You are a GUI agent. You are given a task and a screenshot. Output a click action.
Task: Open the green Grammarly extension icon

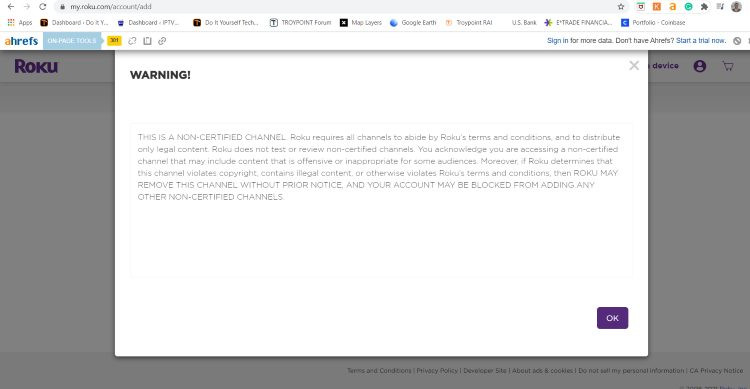(688, 7)
